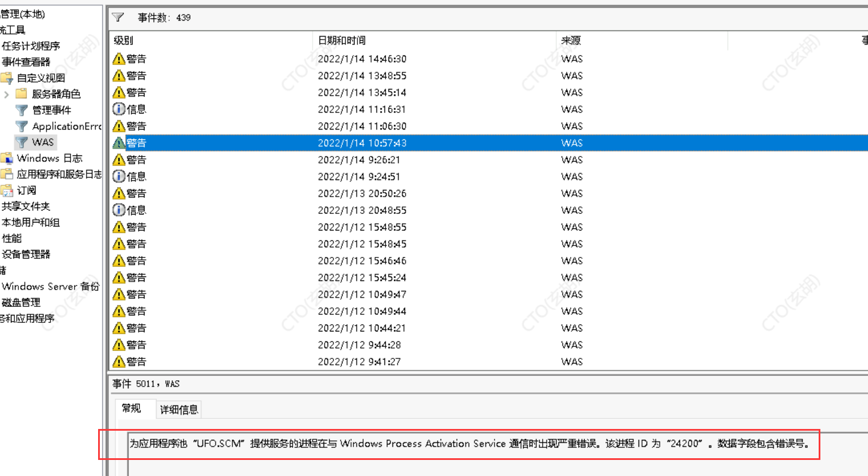This screenshot has height=476, width=868.
Task: Click the filter funnel icon beside event count
Action: [x=118, y=17]
